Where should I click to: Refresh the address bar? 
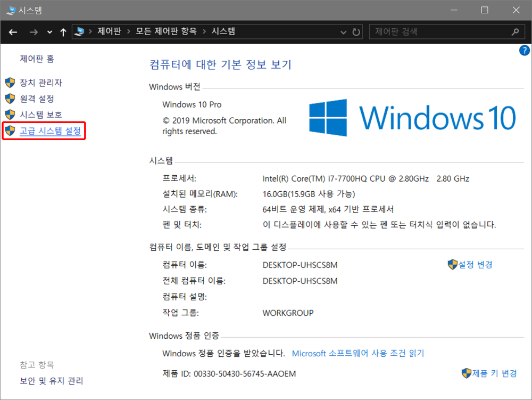pos(356,32)
